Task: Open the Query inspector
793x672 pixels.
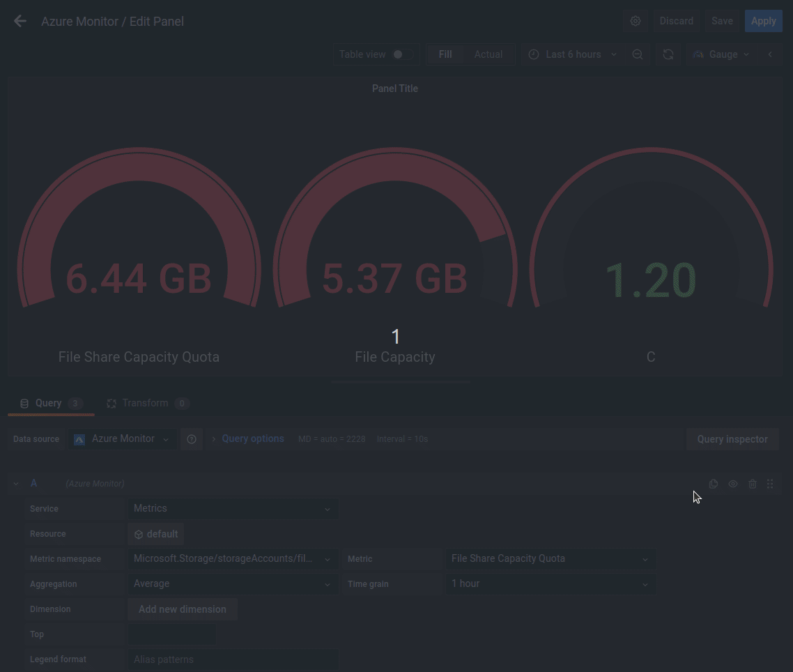Action: 732,438
